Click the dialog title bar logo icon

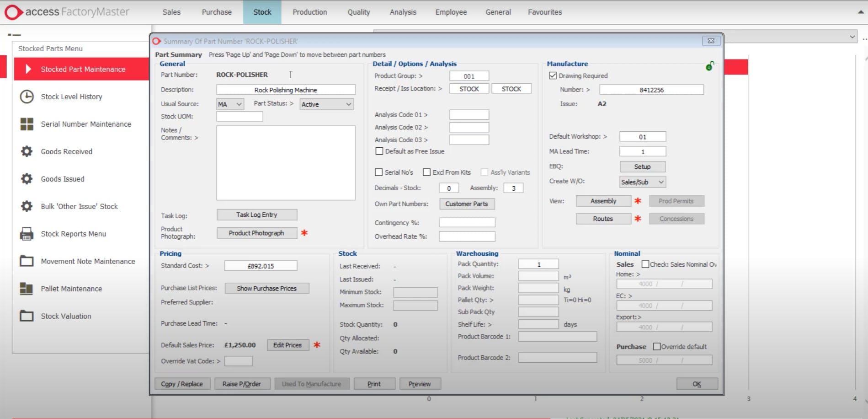pos(156,41)
